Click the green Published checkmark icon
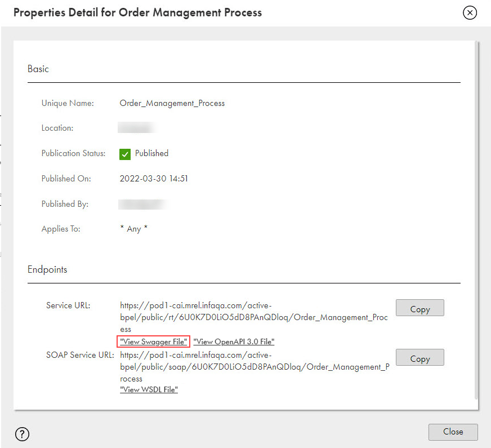This screenshot has width=491, height=448. click(125, 154)
